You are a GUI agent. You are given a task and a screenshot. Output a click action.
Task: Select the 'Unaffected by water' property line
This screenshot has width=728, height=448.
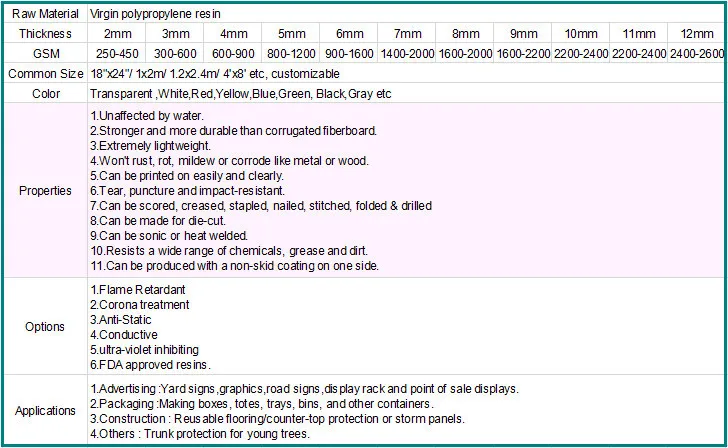point(147,116)
